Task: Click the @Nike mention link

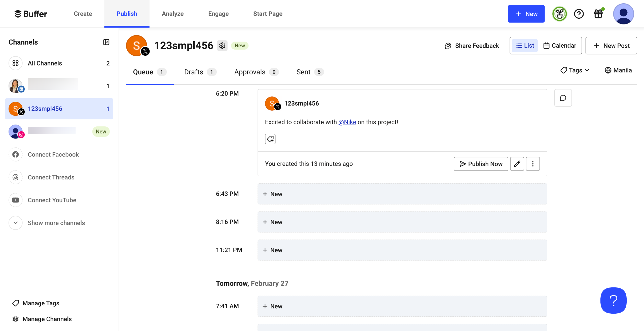Action: (x=347, y=122)
